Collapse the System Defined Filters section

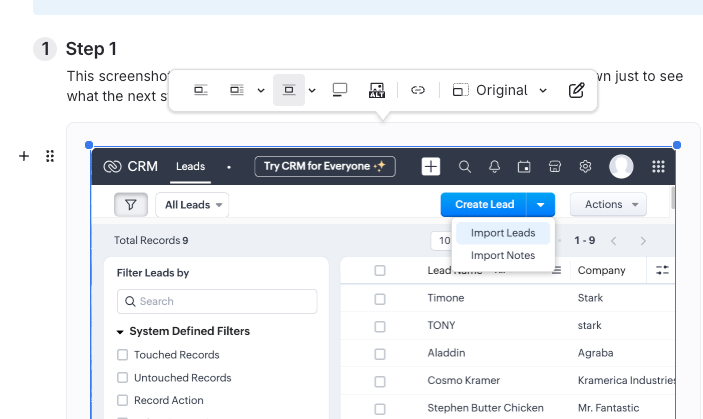pos(121,331)
